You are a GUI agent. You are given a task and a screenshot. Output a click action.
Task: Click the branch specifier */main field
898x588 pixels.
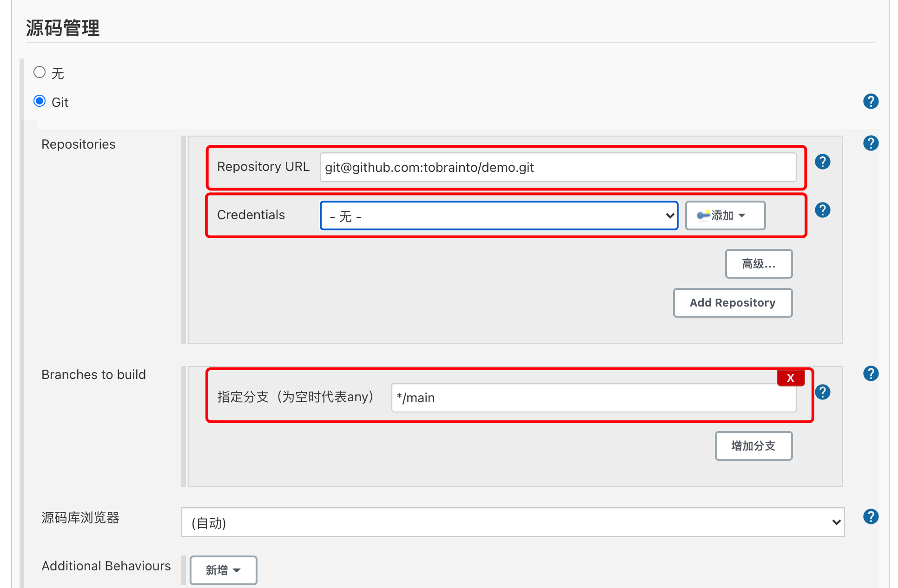point(594,398)
